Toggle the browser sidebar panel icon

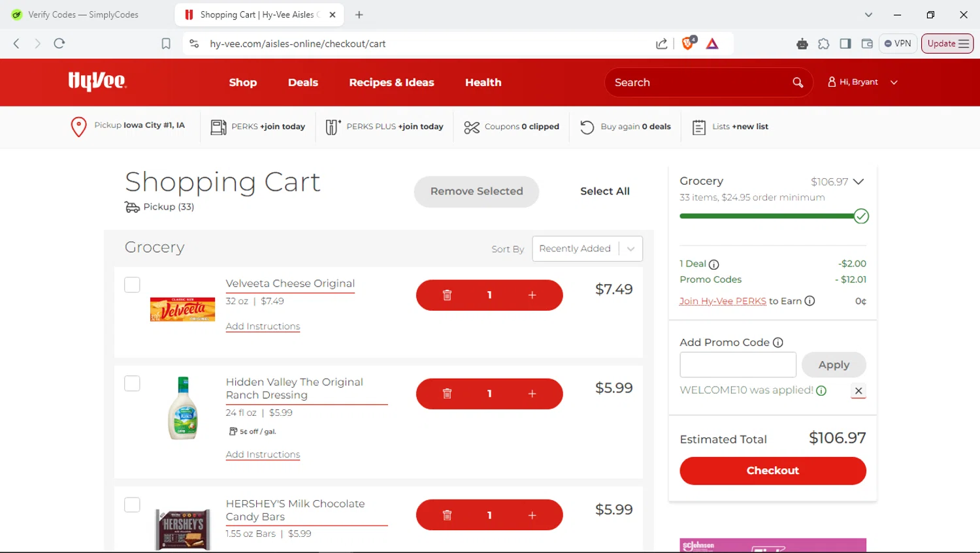coord(845,44)
